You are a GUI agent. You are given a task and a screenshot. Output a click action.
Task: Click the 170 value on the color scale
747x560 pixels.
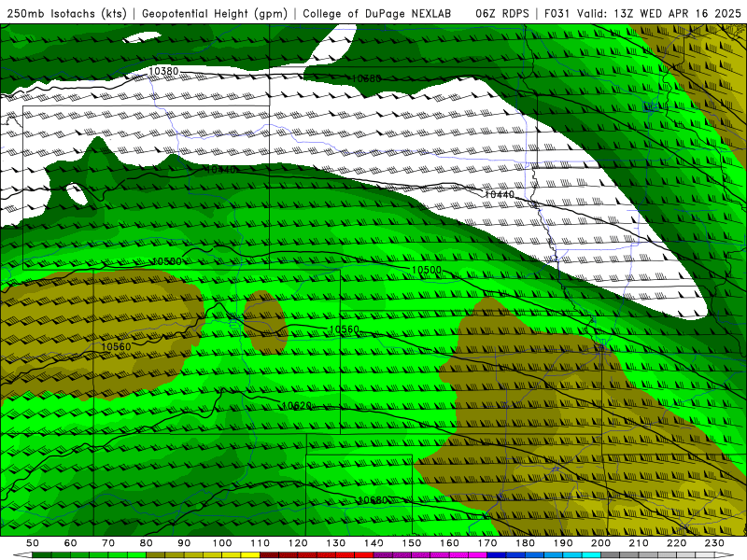(x=487, y=543)
